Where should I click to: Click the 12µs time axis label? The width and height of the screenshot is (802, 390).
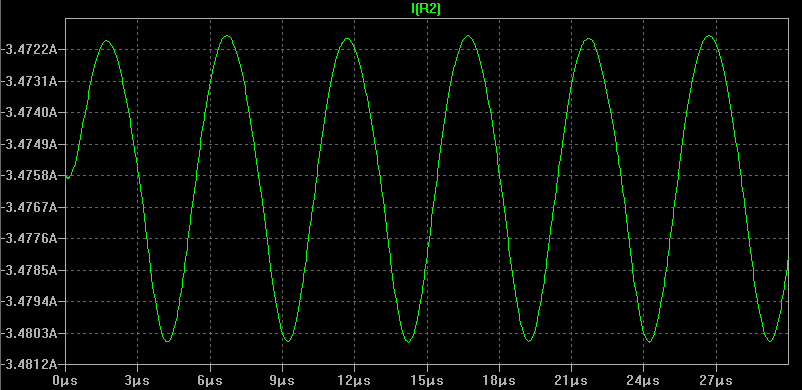(354, 381)
